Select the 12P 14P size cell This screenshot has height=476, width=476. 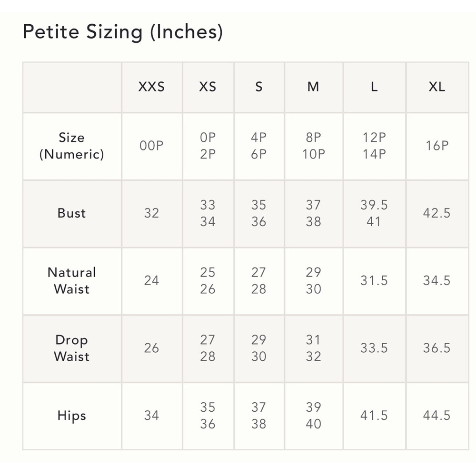coord(374,146)
